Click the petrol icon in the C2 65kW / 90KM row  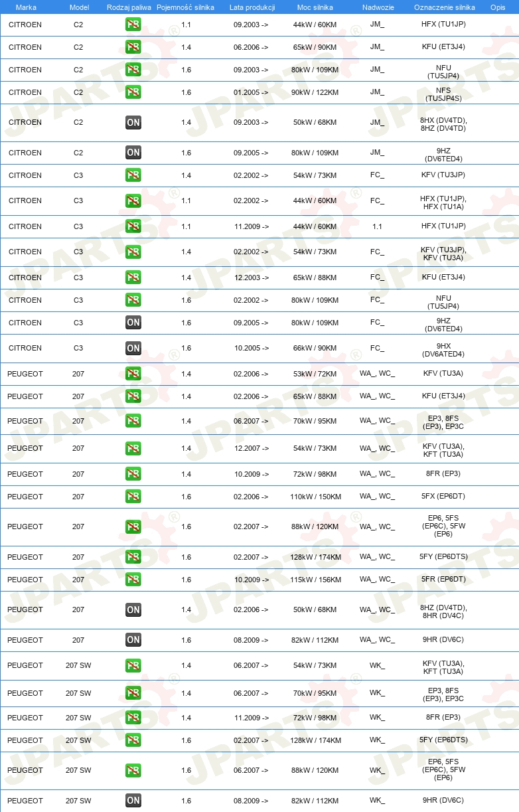tap(133, 48)
